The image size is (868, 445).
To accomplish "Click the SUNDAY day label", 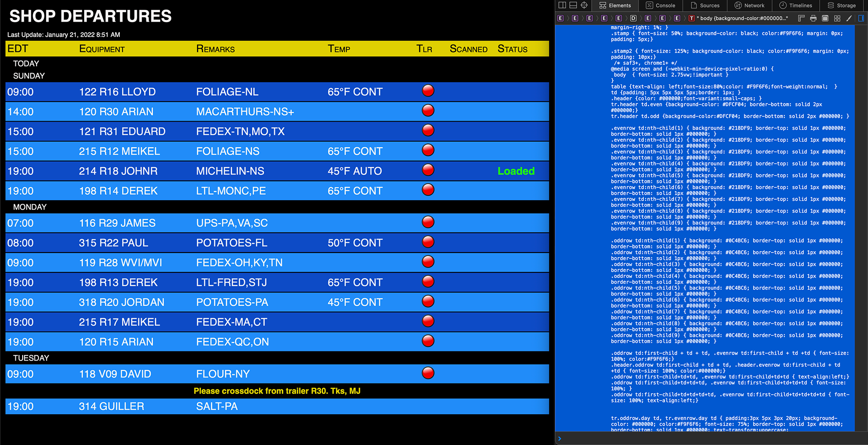I will coord(29,76).
